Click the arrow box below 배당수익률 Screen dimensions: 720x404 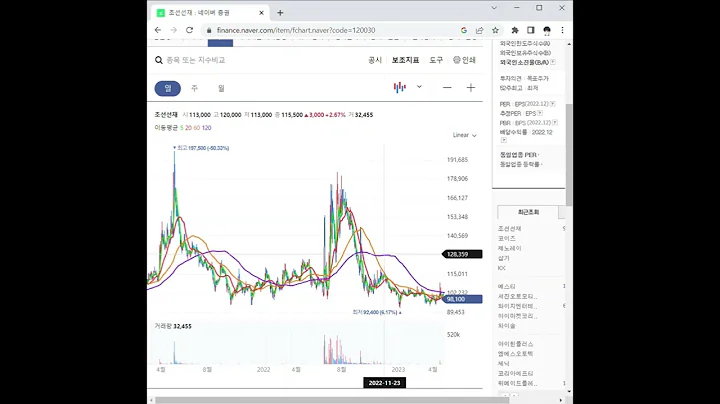click(503, 140)
